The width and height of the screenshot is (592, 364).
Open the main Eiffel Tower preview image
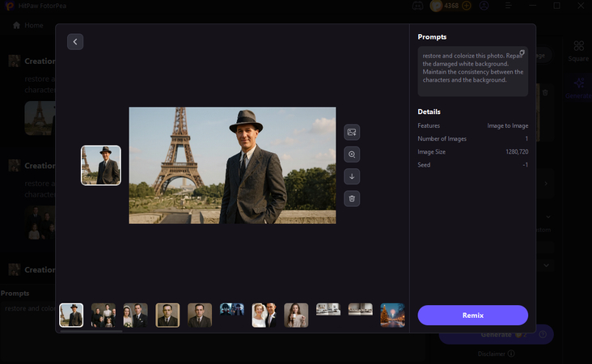(x=232, y=165)
